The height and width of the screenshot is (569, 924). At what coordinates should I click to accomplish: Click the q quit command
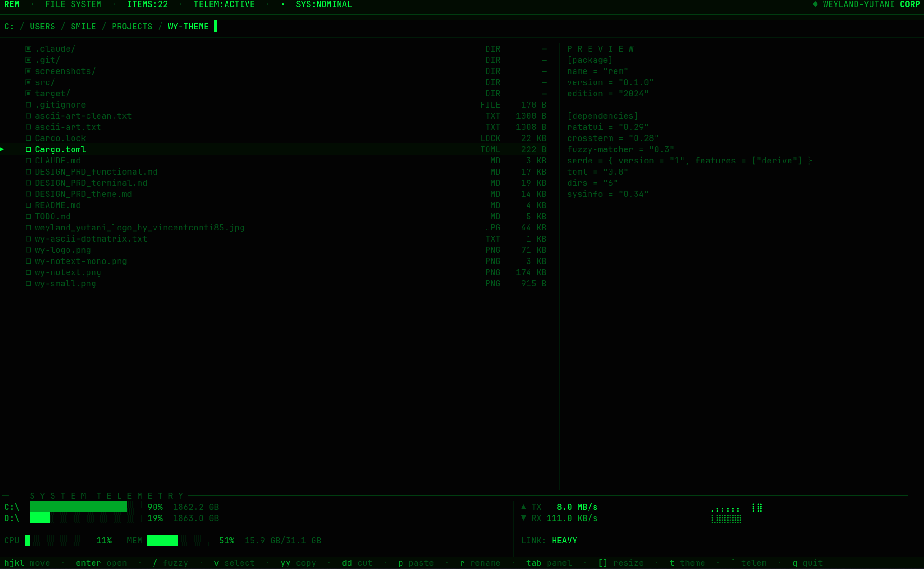point(807,562)
